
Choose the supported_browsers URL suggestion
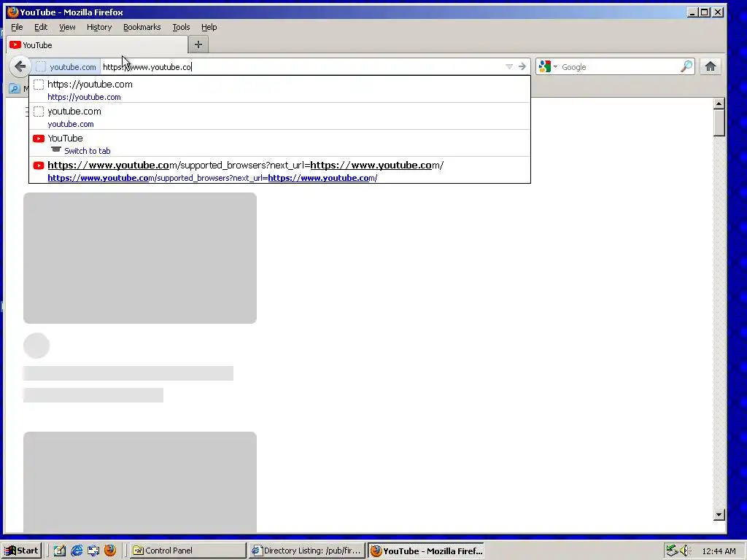(x=279, y=171)
